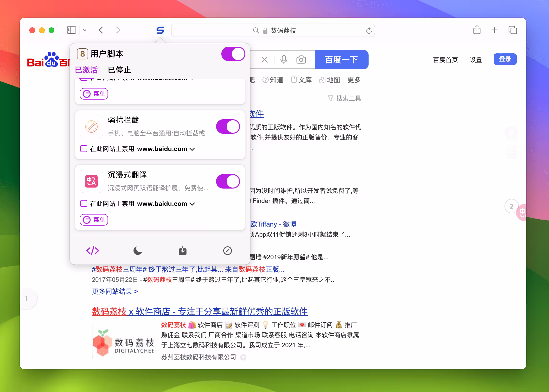549x392 pixels.
Task: Toggle the Safari sidebar button
Action: click(71, 30)
